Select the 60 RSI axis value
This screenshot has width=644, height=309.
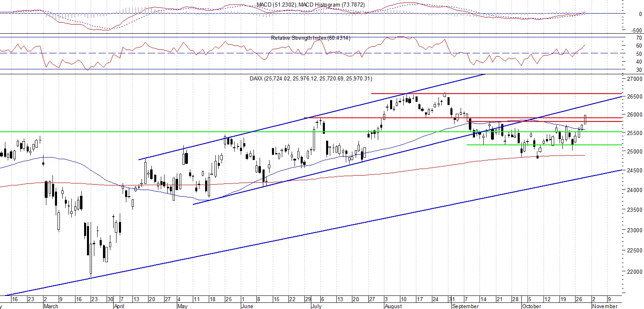(x=639, y=46)
